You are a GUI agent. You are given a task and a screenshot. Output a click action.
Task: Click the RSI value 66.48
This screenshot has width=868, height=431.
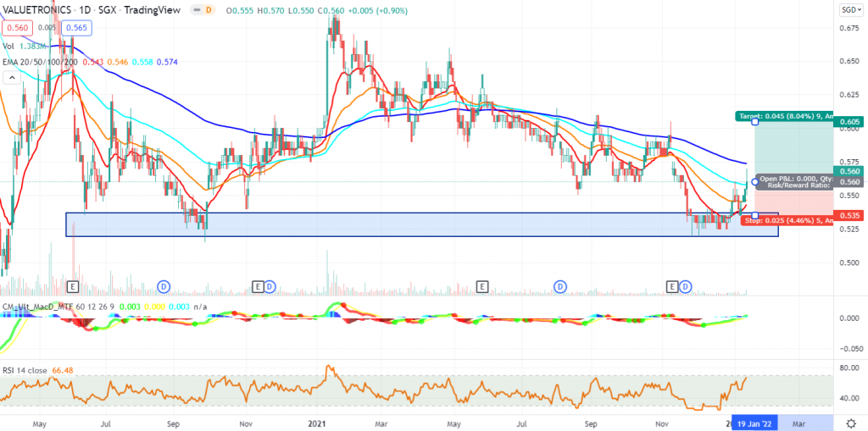tap(63, 369)
